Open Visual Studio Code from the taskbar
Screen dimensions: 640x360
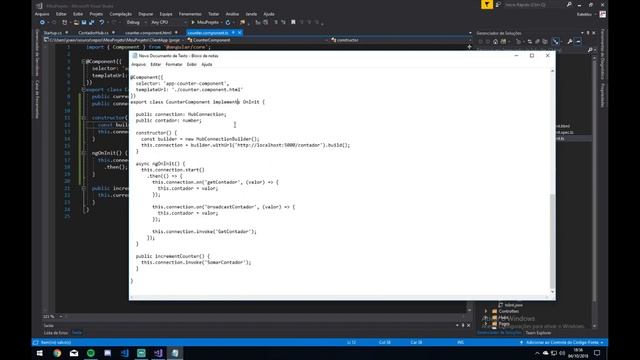(124, 353)
